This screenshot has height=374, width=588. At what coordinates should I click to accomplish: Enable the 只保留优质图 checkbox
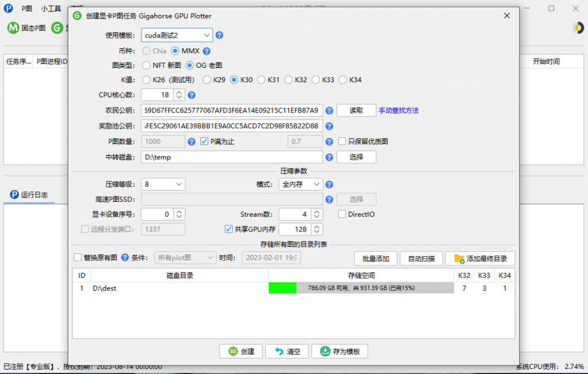pyautogui.click(x=342, y=141)
